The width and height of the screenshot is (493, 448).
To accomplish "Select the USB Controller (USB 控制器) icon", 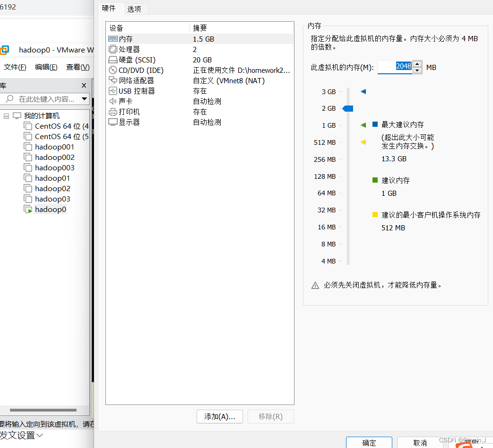I will (x=112, y=91).
